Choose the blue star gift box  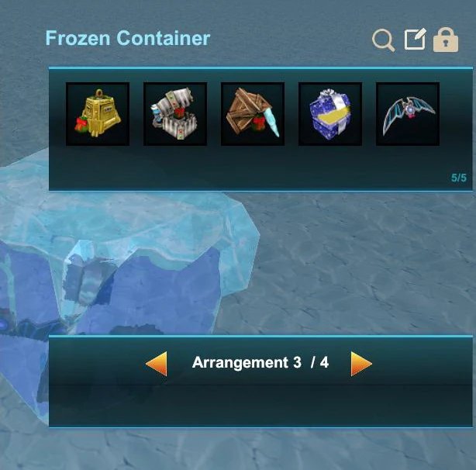[x=330, y=114]
